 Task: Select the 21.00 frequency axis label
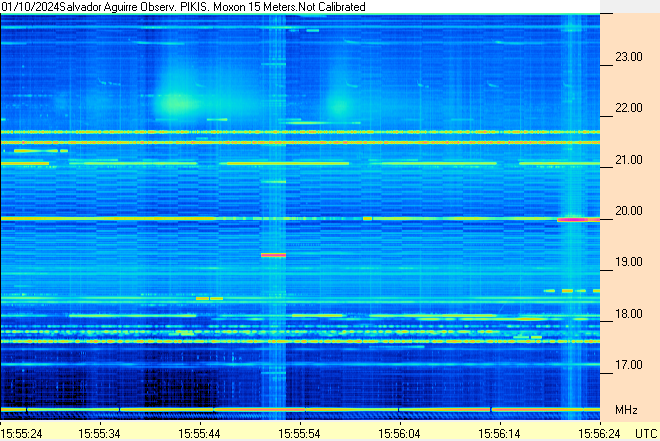pos(629,160)
